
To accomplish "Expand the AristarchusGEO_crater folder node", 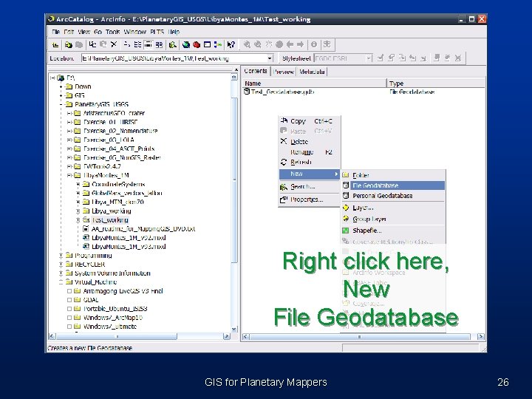I will tap(69, 113).
